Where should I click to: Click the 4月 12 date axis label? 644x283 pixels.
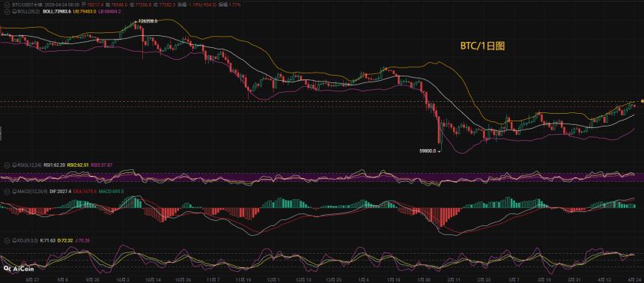click(x=605, y=279)
